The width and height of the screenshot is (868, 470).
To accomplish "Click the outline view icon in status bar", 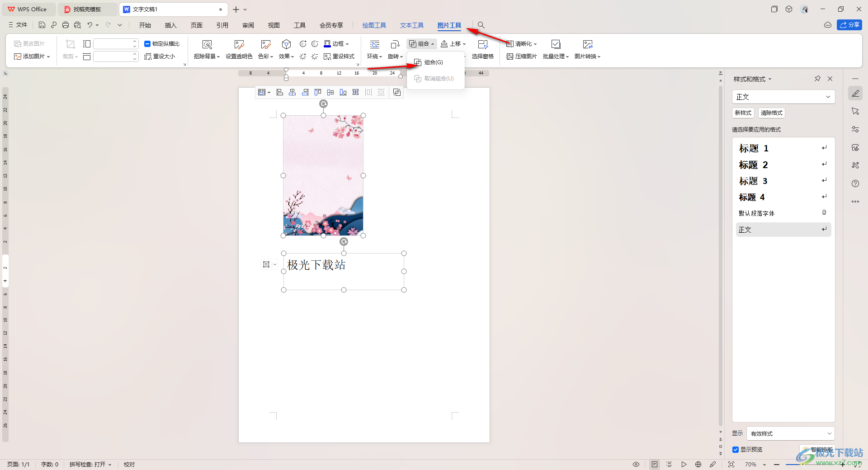I will pyautogui.click(x=669, y=464).
